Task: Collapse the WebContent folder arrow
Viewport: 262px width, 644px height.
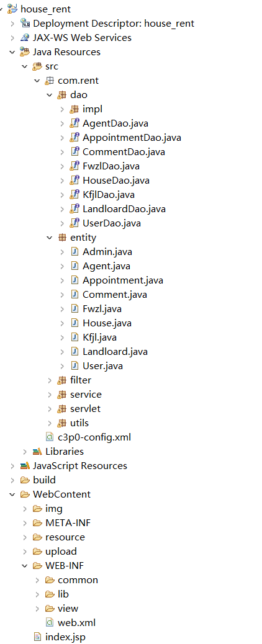Action: coord(13,494)
